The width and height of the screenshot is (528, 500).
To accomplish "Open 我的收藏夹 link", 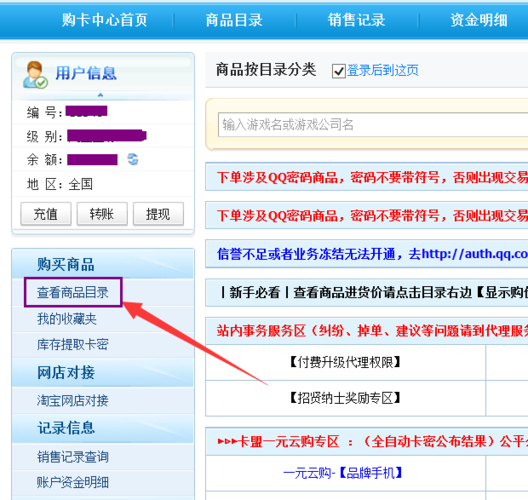I will [x=67, y=319].
